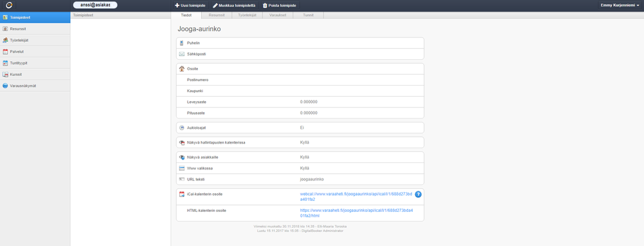644x246 pixels.
Task: Select Toimipisteet in the sidebar menu
Action: 35,17
